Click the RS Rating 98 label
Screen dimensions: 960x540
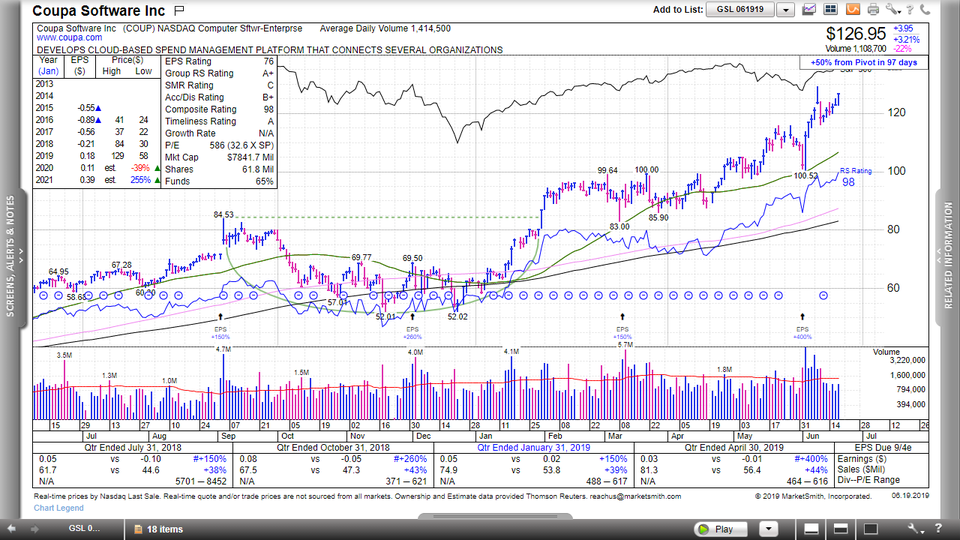point(855,177)
